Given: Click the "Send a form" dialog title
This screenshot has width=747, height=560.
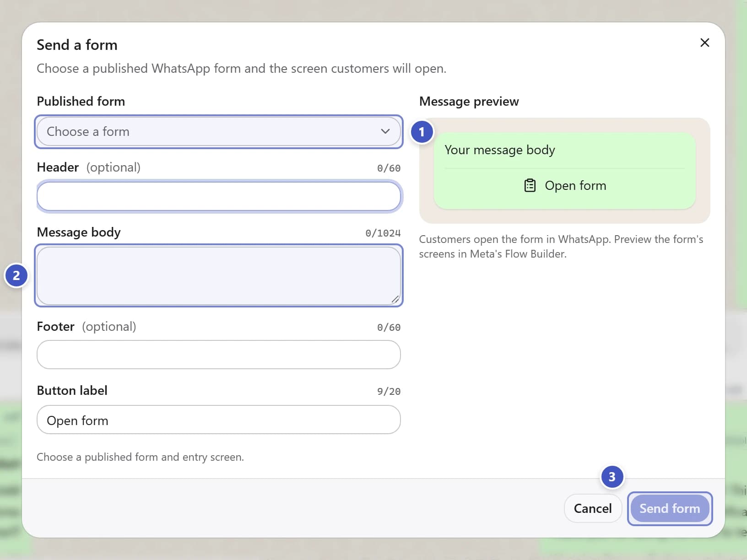Looking at the screenshot, I should click(x=77, y=45).
